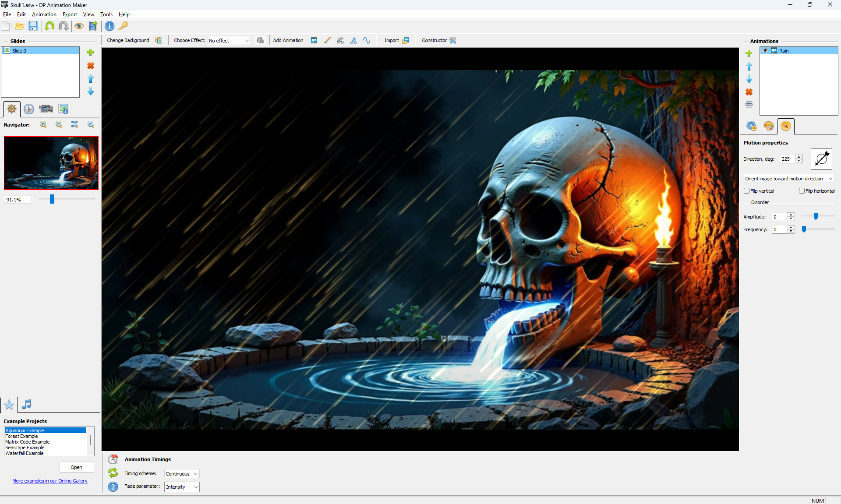
Task: Expand the Choose Effect dropdown
Action: 229,41
